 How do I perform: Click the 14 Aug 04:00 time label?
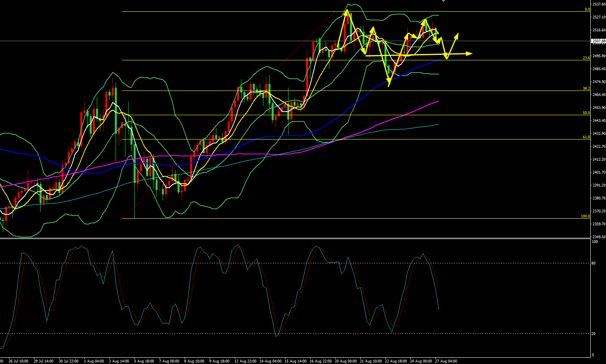tap(270, 361)
